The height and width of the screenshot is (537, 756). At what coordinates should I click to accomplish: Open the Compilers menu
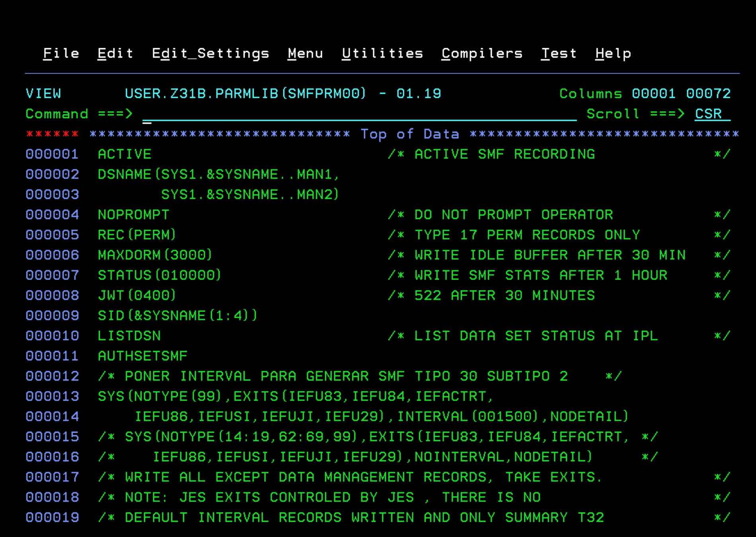pyautogui.click(x=482, y=53)
